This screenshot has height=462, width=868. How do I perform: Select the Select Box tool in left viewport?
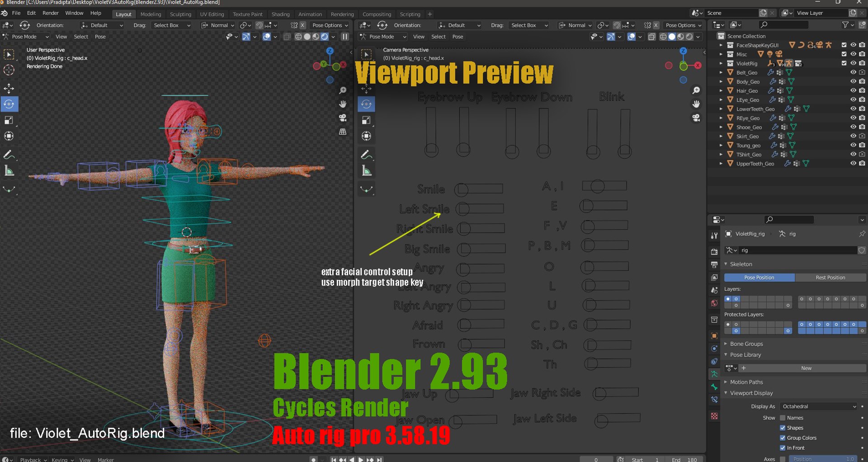[9, 54]
